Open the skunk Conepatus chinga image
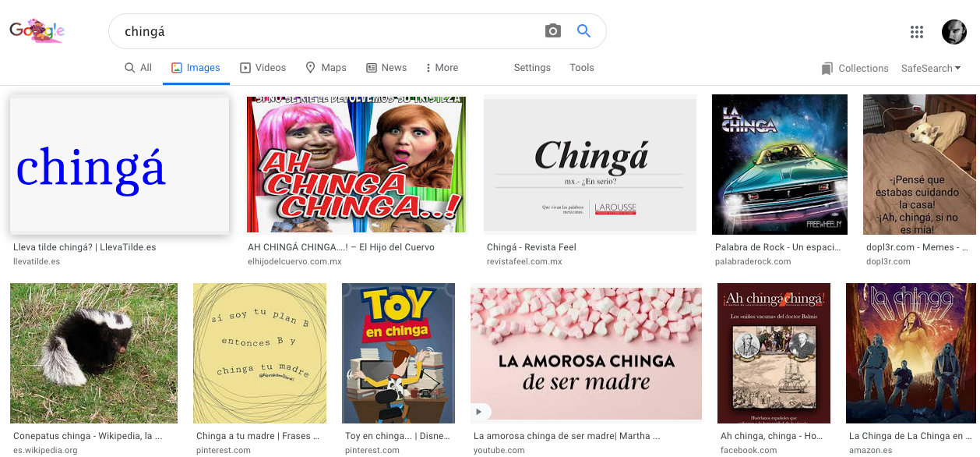The width and height of the screenshot is (980, 457). (x=93, y=352)
